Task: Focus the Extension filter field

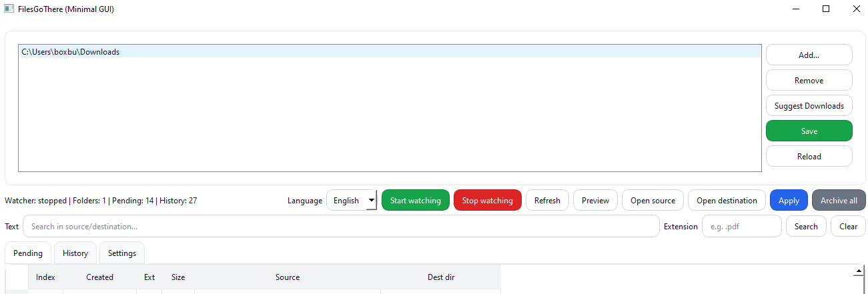Action: (741, 226)
